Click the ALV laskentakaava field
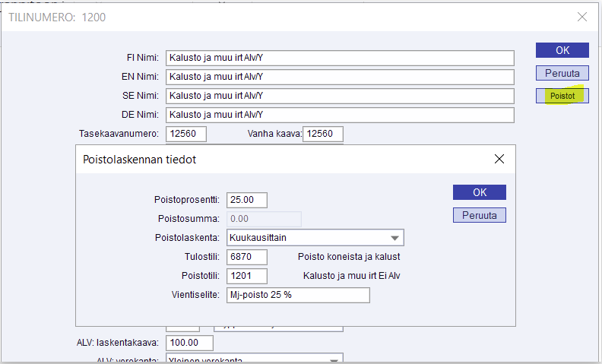 click(x=189, y=343)
